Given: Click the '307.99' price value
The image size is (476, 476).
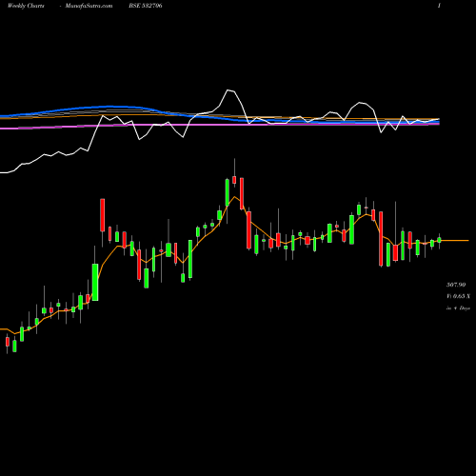Looking at the screenshot, I should click(x=456, y=285).
